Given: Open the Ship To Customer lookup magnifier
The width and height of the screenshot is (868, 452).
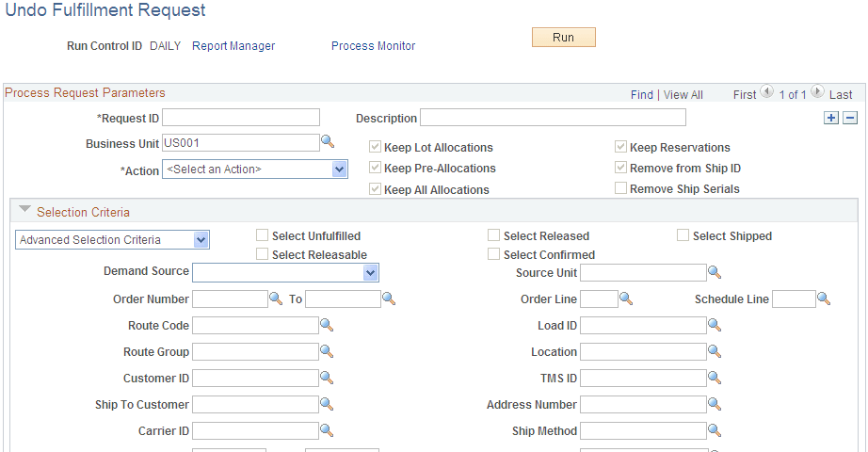Looking at the screenshot, I should 327,404.
